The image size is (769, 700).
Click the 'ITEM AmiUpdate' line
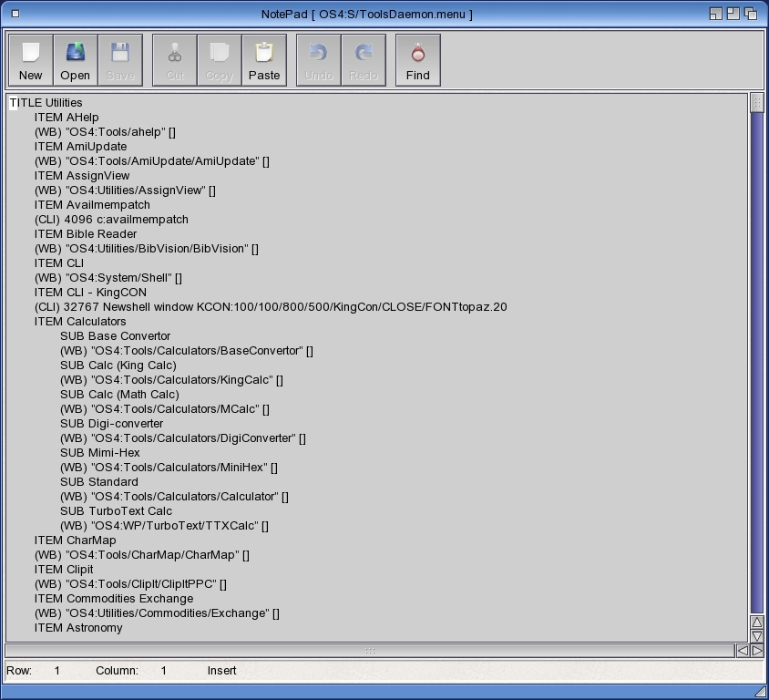[80, 146]
